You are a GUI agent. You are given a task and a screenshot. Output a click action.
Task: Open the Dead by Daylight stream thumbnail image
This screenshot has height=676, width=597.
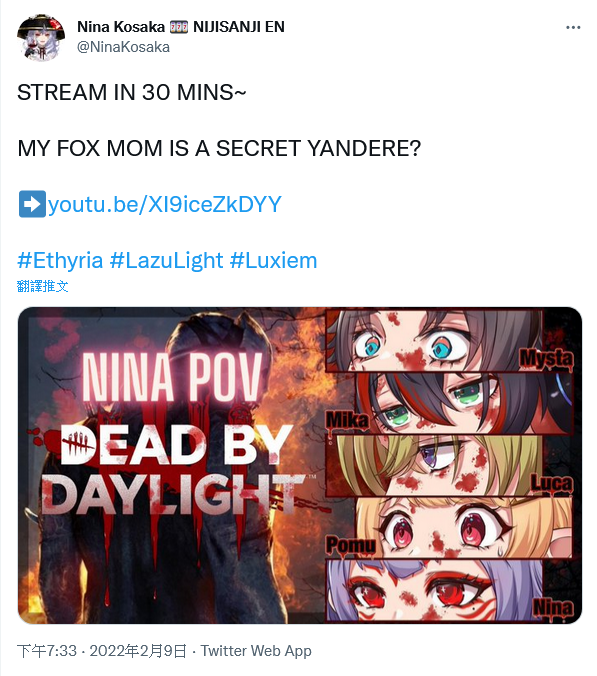tap(300, 465)
